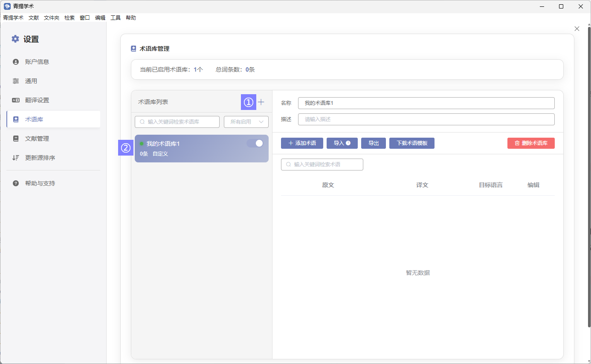Click the help question mark on 导入 button
This screenshot has height=364, width=591.
(x=348, y=143)
